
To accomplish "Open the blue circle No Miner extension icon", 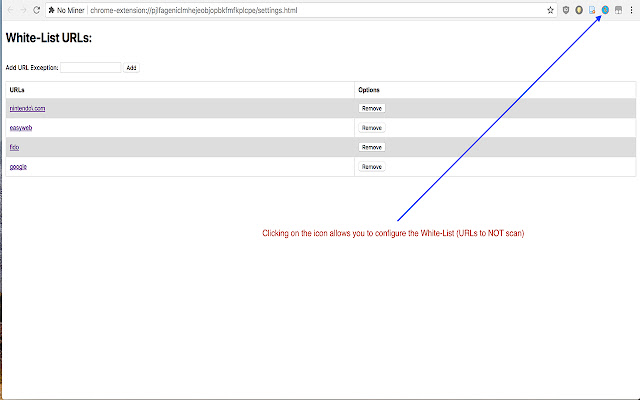I will click(x=605, y=10).
